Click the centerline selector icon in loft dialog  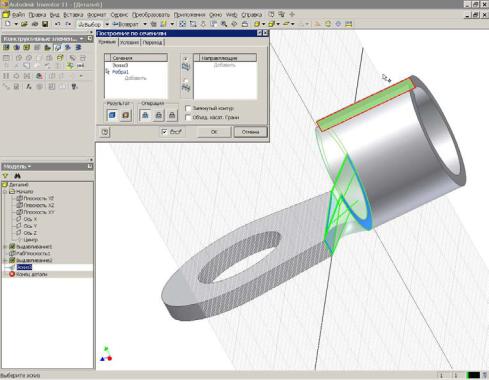pos(186,88)
